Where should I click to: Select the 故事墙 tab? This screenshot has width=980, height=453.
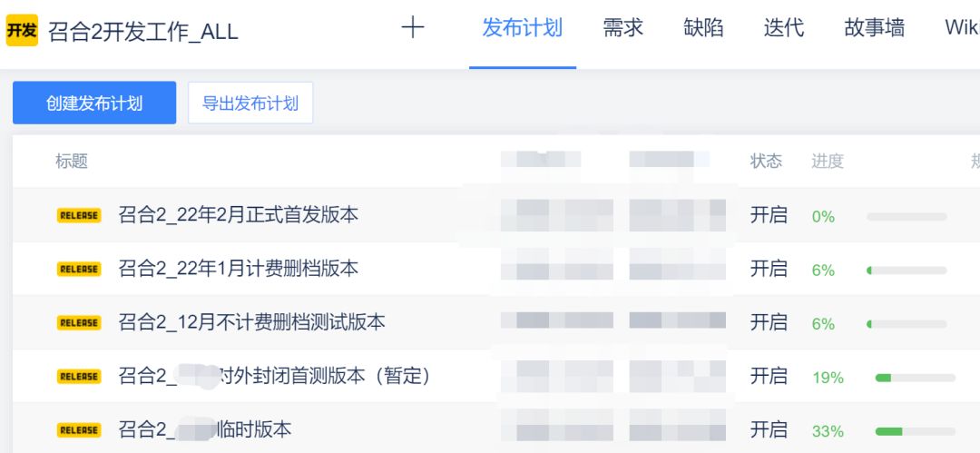pyautogui.click(x=875, y=28)
